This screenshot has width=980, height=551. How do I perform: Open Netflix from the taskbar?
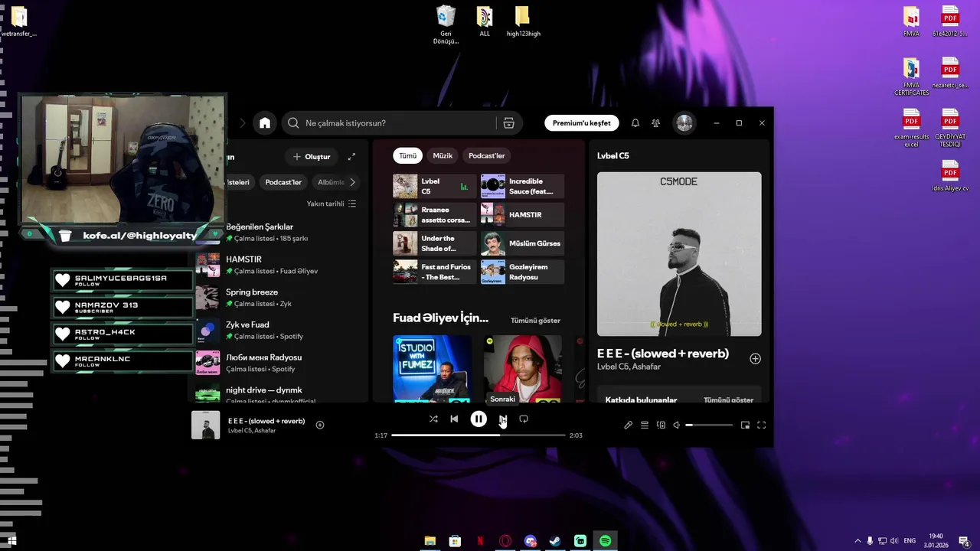[x=480, y=541]
